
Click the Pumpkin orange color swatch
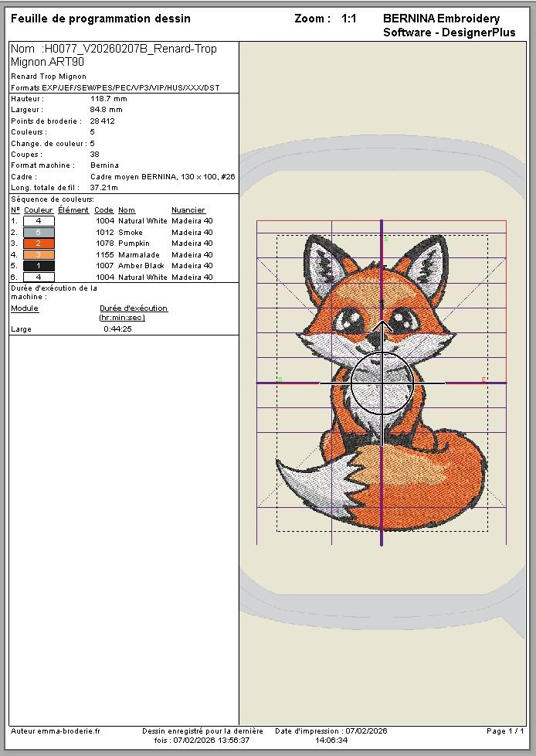click(x=39, y=243)
